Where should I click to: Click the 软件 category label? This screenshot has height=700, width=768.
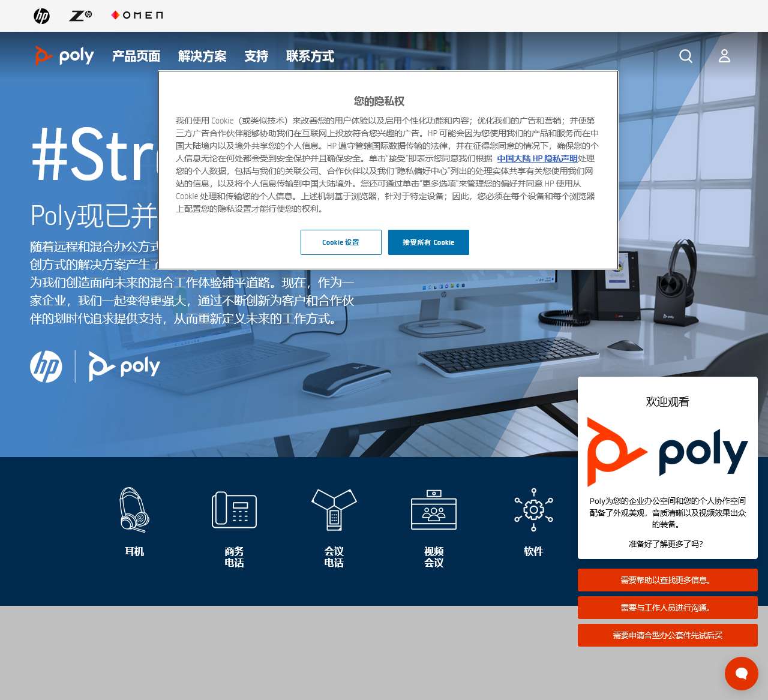533,551
